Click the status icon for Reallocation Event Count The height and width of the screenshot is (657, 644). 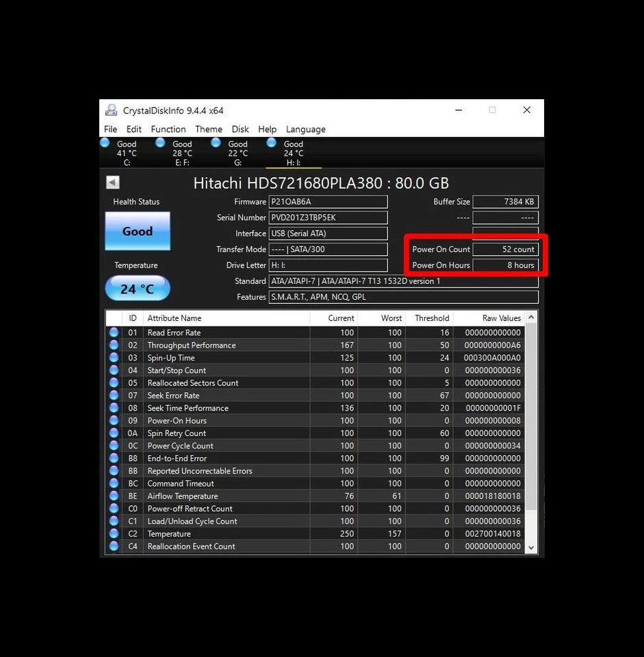114,546
